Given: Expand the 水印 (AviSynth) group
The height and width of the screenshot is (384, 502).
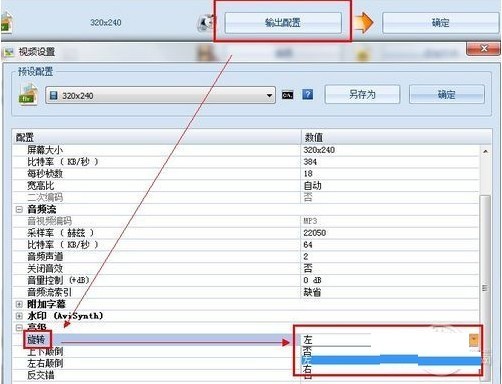Looking at the screenshot, I should tap(19, 316).
